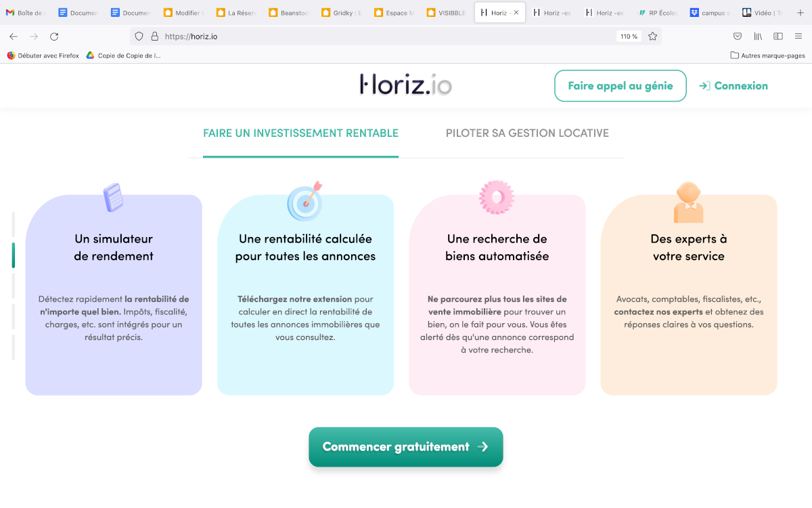812x508 pixels.
Task: Click the expert person icon above experts card
Action: [689, 203]
